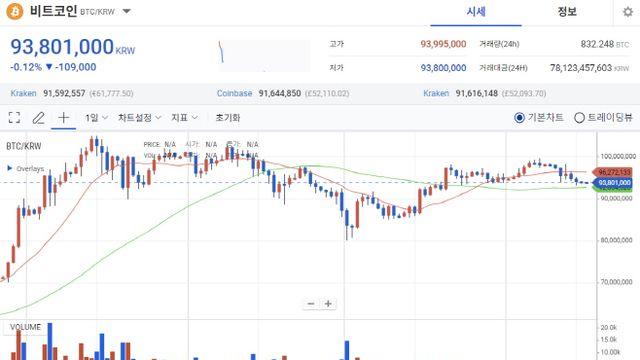
Task: Click the mini price sparkline chart
Action: coord(264,56)
